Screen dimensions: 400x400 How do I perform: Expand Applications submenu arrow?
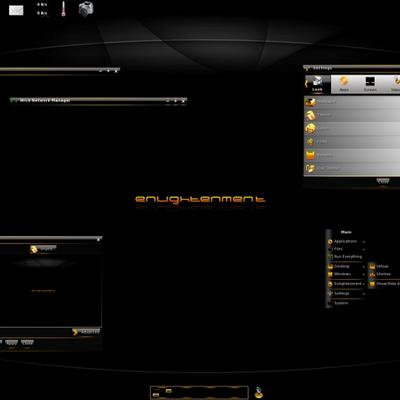[363, 242]
